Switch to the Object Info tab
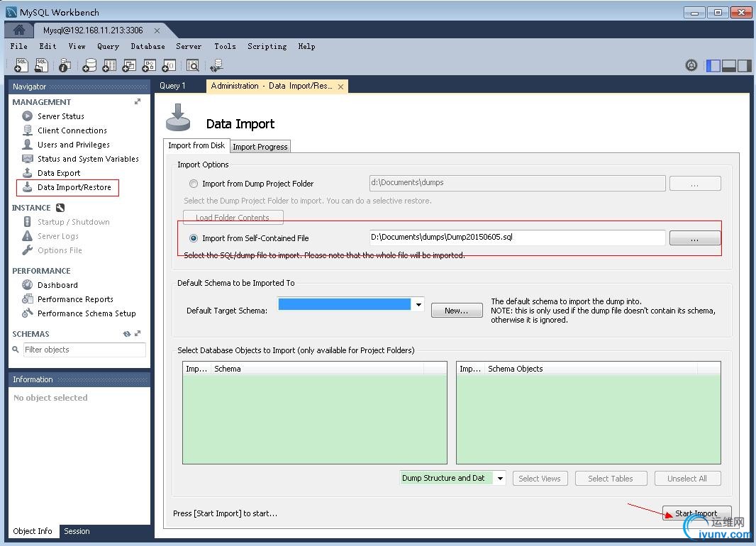756x546 pixels. click(33, 531)
